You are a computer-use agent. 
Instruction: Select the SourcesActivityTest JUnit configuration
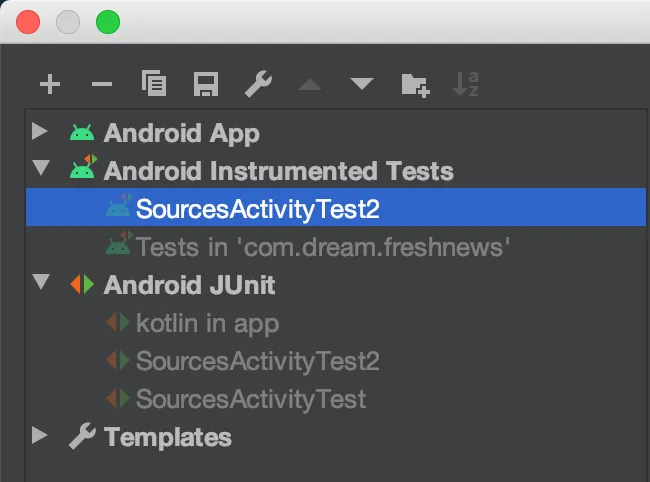point(250,399)
